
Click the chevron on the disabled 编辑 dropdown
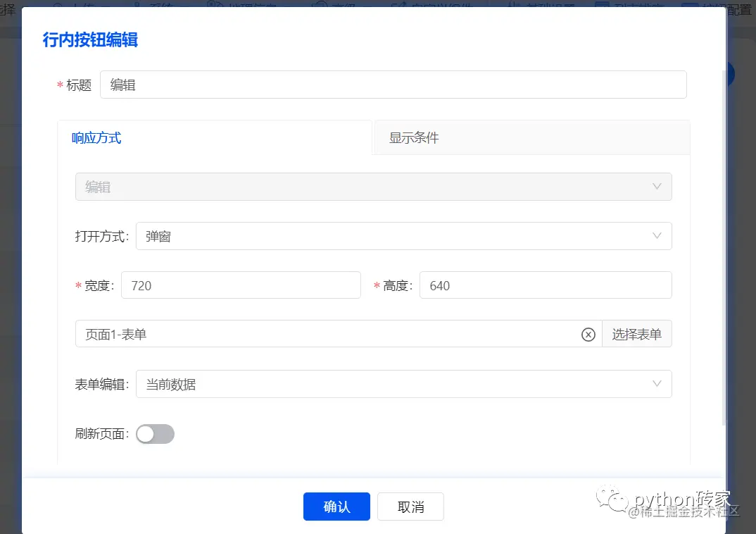(x=657, y=187)
